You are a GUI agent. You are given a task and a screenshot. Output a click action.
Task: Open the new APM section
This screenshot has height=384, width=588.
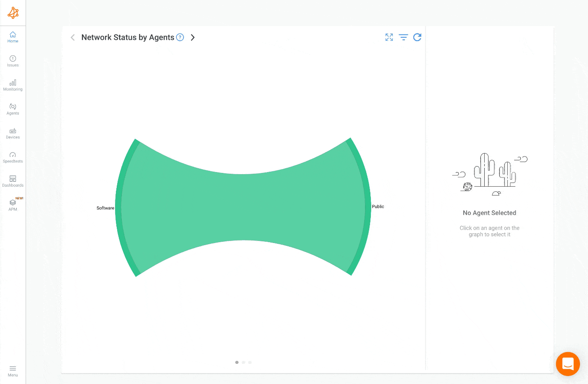coord(13,205)
